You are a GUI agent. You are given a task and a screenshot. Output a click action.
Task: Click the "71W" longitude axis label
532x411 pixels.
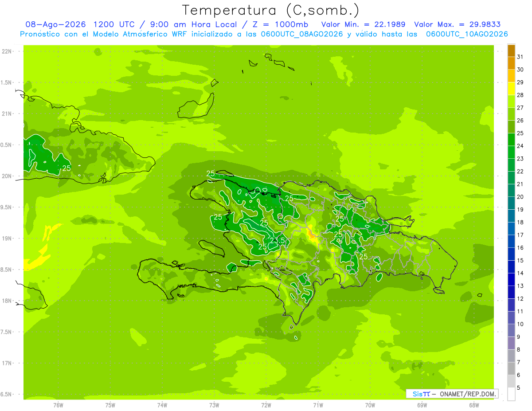click(318, 405)
